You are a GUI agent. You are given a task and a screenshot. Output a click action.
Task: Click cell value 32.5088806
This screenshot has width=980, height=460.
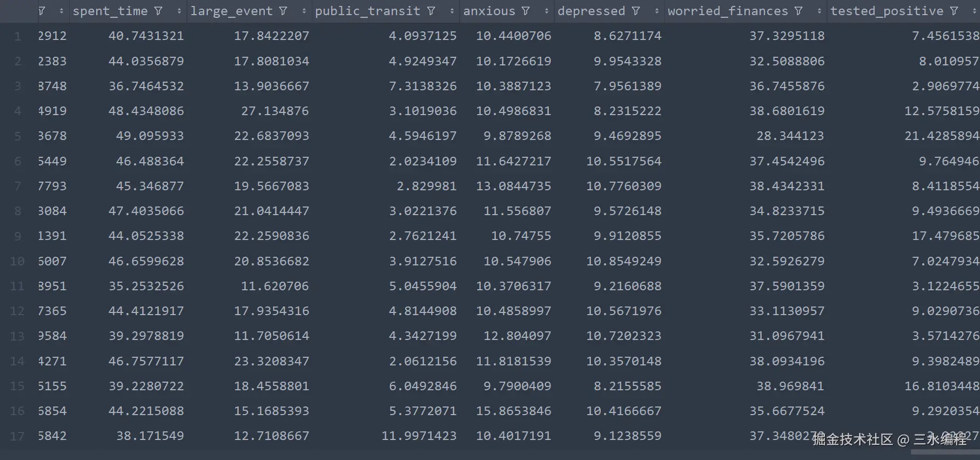[787, 61]
